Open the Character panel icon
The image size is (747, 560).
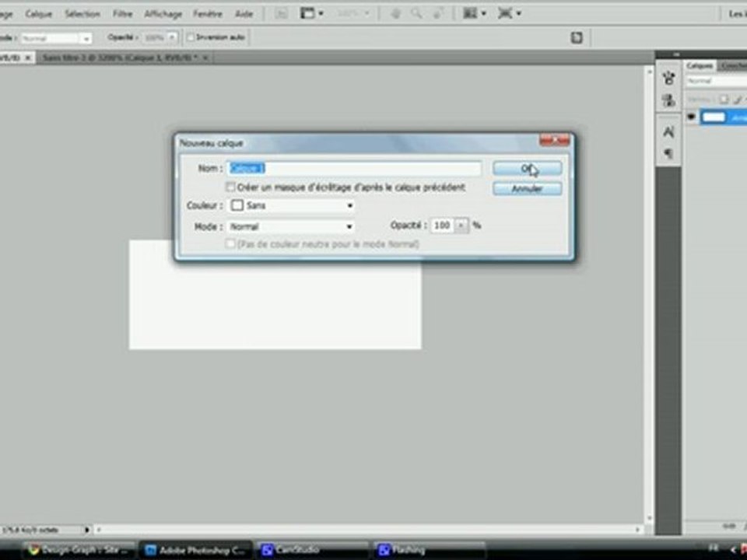(668, 131)
